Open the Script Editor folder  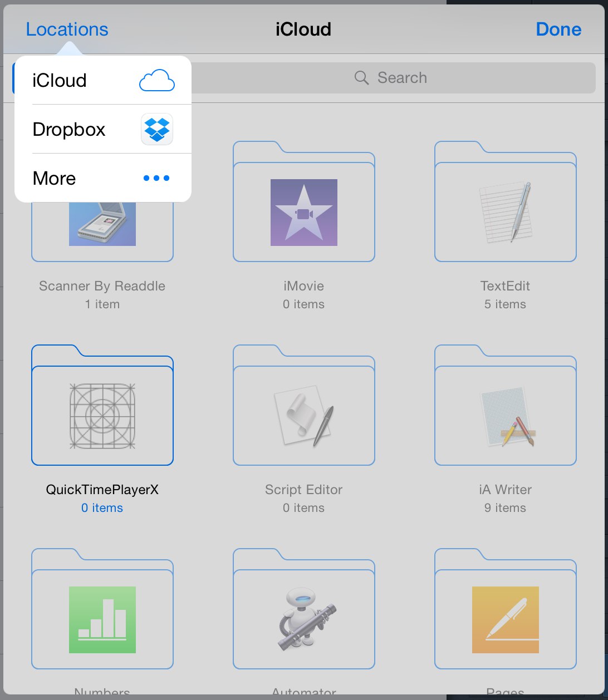pos(304,405)
